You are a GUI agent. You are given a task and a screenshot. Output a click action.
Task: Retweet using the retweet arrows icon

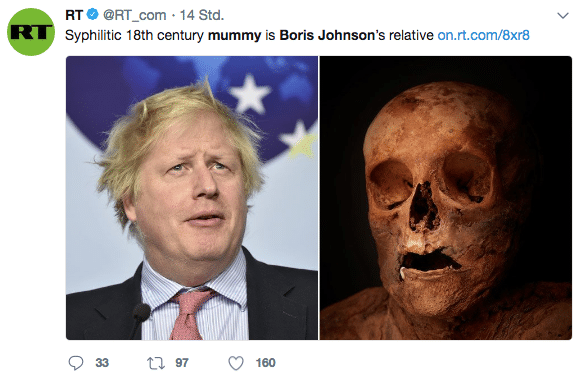pyautogui.click(x=156, y=363)
